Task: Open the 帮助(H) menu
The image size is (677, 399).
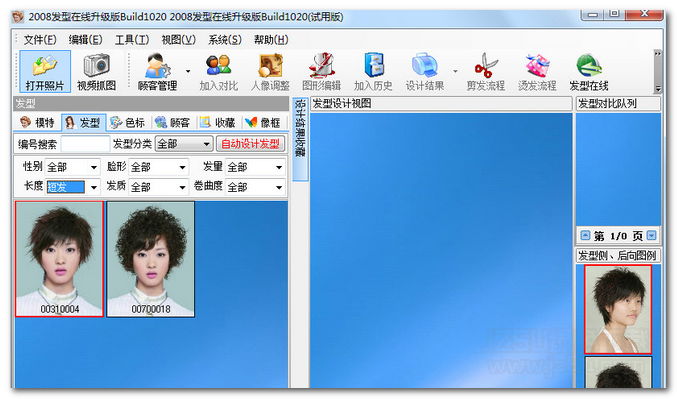Action: (x=271, y=40)
